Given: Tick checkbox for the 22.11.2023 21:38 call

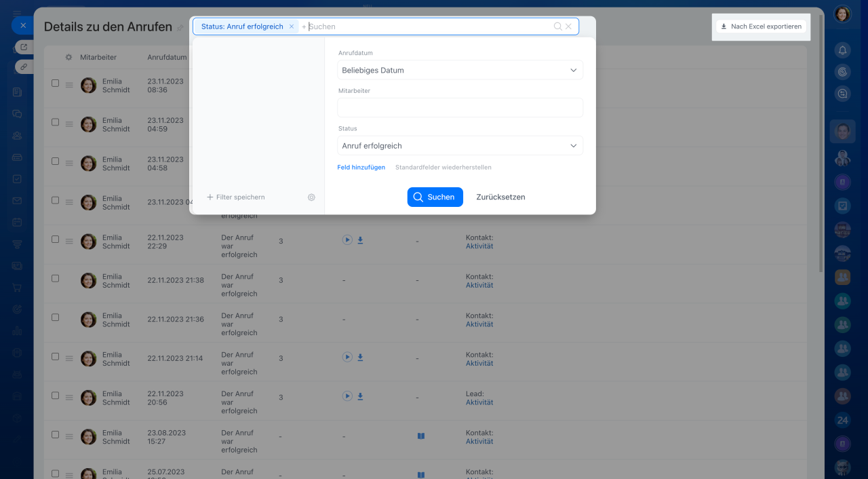Looking at the screenshot, I should coord(56,279).
